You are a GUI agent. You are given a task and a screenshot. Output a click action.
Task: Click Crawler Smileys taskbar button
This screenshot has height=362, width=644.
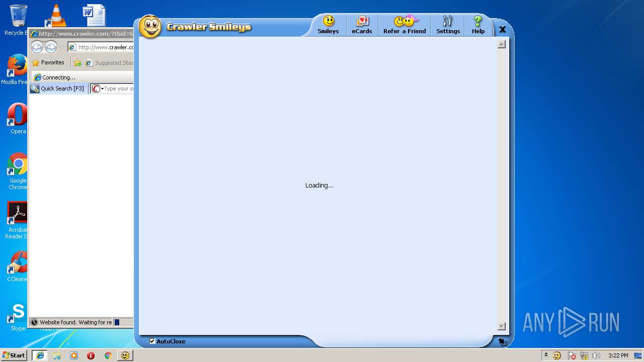pos(125,355)
